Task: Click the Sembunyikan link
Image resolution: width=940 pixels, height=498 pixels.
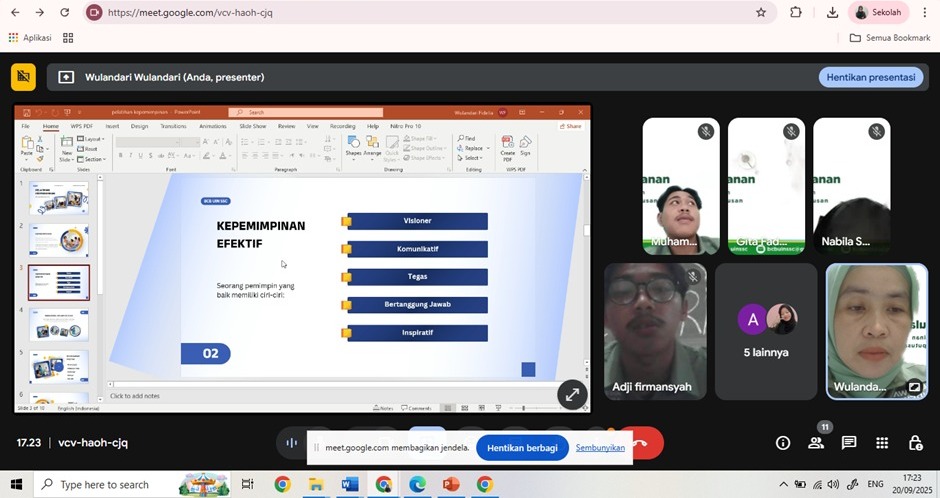Action: coord(600,448)
